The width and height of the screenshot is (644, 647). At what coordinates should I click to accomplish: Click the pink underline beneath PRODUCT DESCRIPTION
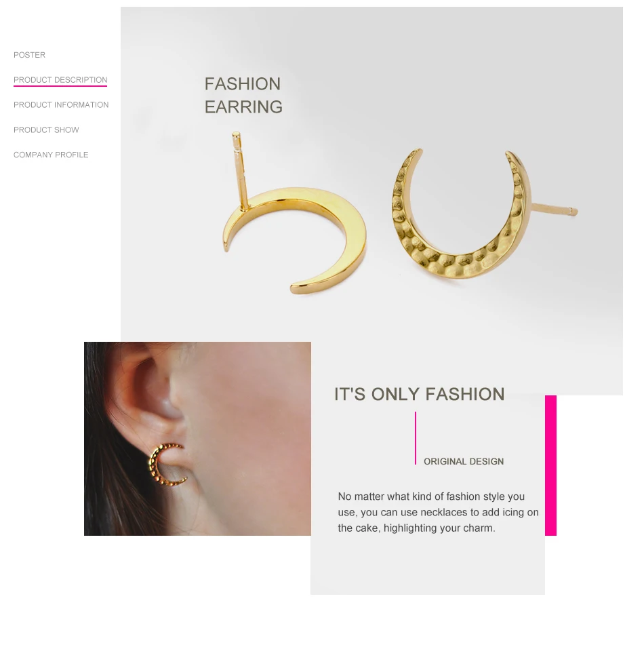point(60,86)
